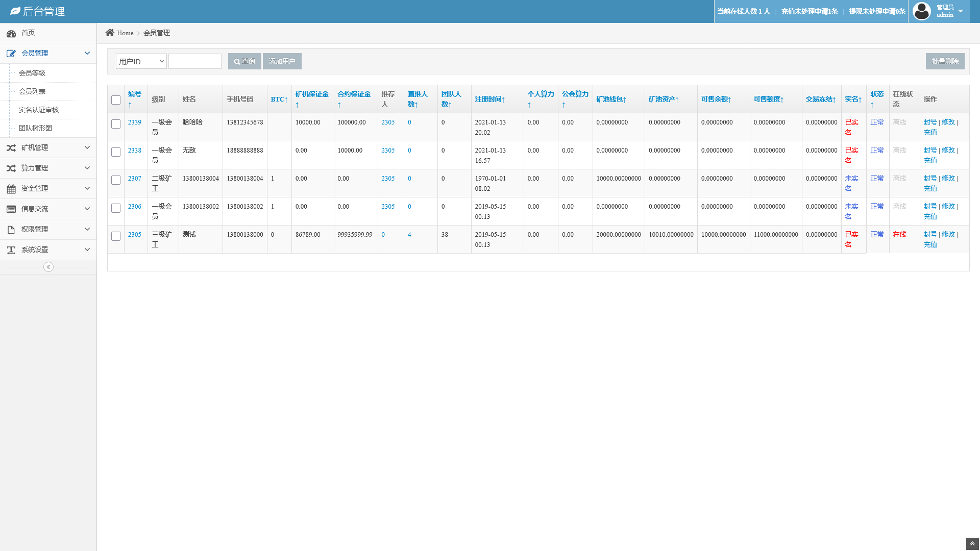Image resolution: width=980 pixels, height=551 pixels.
Task: Click the 系统设置 text icon
Action: tap(11, 250)
